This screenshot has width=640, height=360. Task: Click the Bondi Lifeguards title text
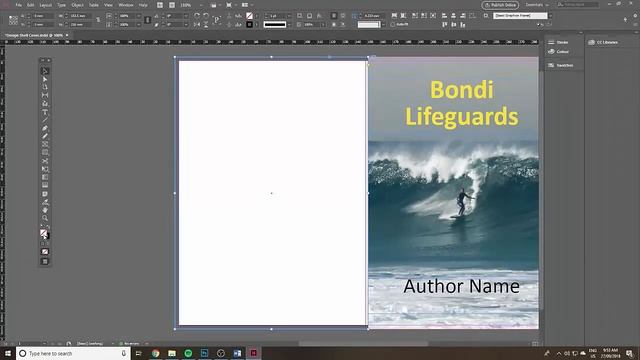(462, 103)
